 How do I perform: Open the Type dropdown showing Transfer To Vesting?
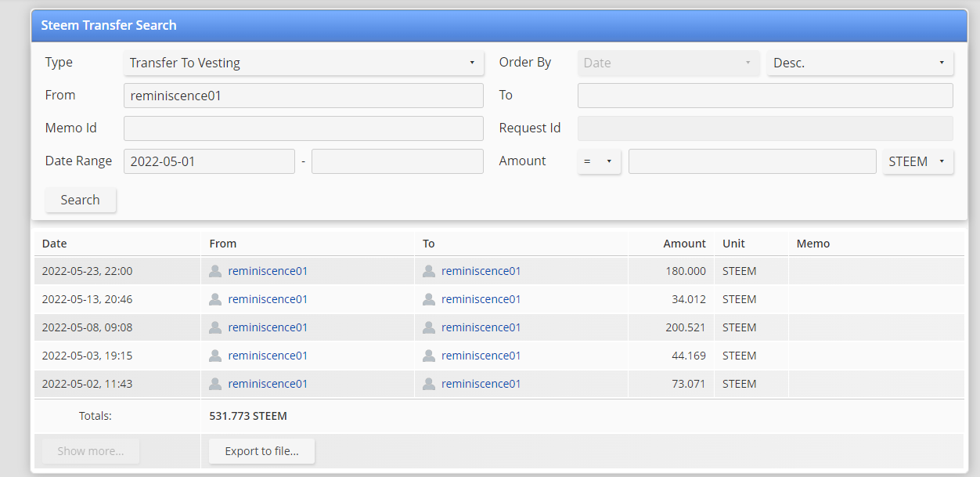click(304, 63)
